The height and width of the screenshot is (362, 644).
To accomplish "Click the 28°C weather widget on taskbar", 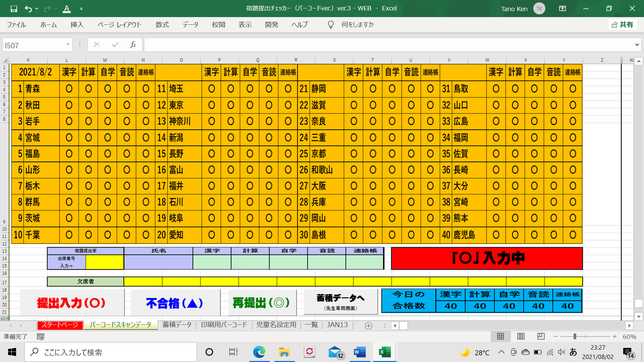I will (475, 352).
